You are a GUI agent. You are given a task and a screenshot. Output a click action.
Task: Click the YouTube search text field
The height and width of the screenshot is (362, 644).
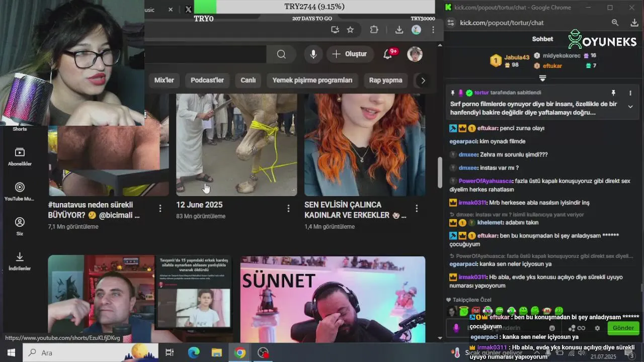(x=205, y=54)
